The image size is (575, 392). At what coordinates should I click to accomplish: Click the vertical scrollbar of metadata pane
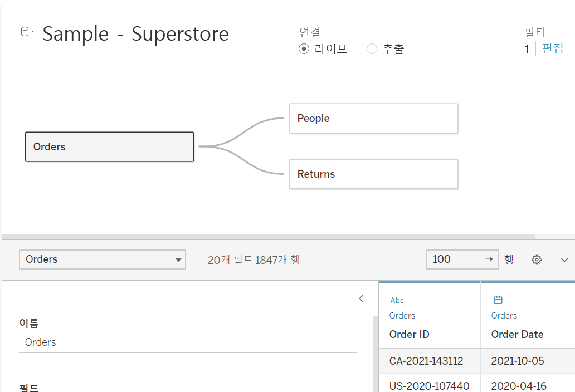click(x=376, y=354)
